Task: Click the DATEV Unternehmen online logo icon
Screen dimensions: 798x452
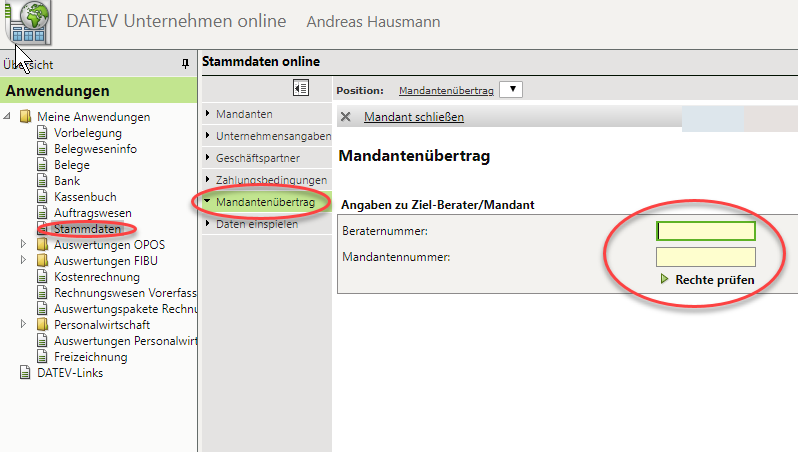Action: coord(28,21)
